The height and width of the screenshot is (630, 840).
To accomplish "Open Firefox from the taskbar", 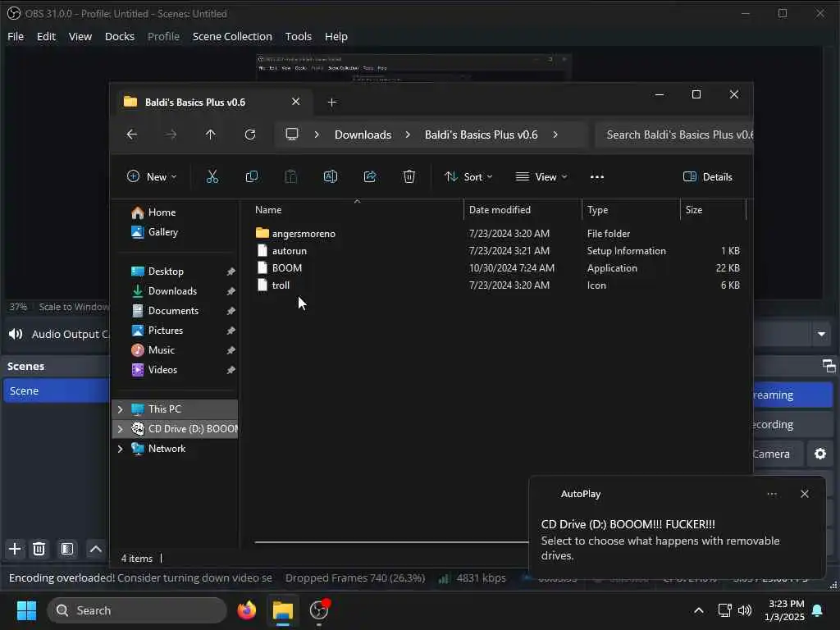I will 247,610.
